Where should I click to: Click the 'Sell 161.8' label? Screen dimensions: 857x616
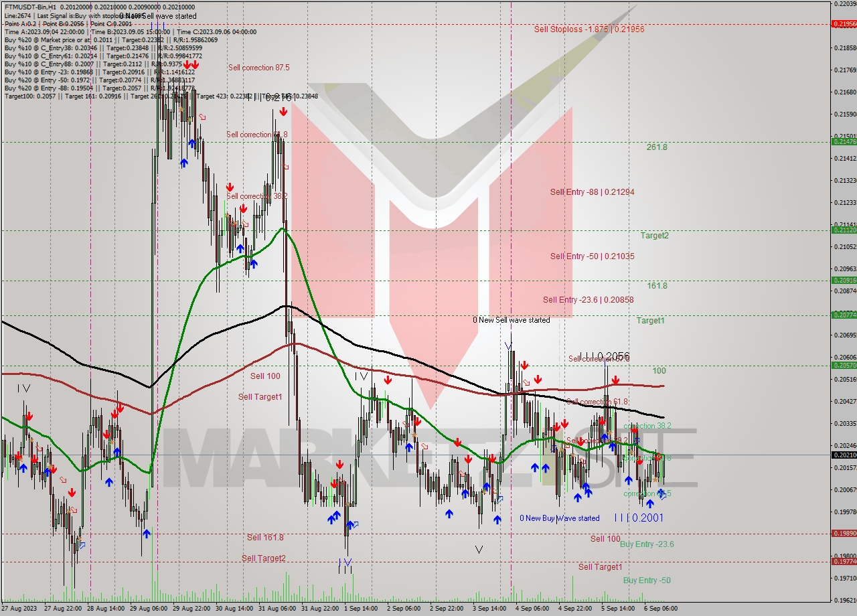coord(265,537)
